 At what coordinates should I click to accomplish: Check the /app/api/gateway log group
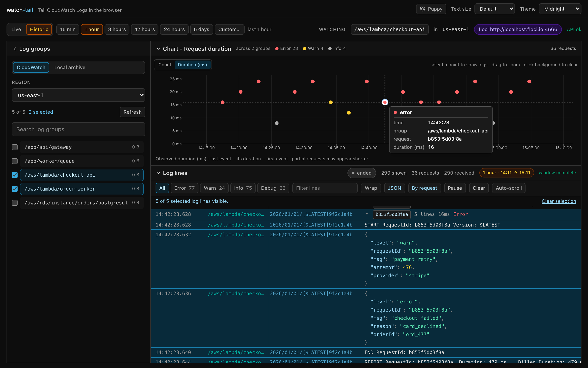(15, 147)
